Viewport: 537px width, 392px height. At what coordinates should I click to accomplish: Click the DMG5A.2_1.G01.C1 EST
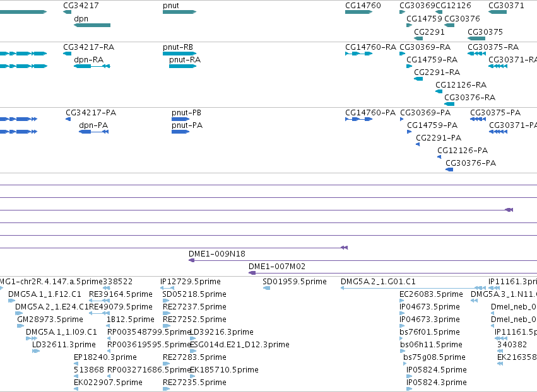[413, 288]
